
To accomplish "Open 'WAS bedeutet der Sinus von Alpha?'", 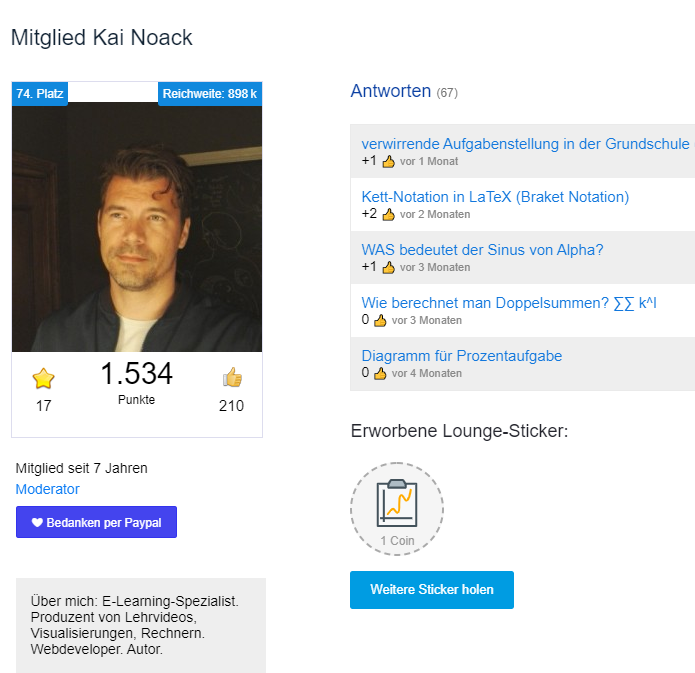I will click(482, 250).
